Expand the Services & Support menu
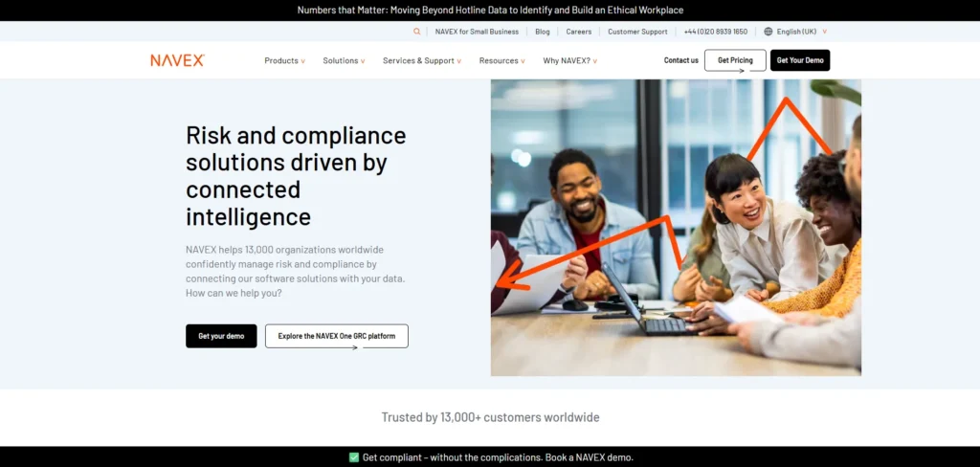The width and height of the screenshot is (980, 467). coord(422,60)
